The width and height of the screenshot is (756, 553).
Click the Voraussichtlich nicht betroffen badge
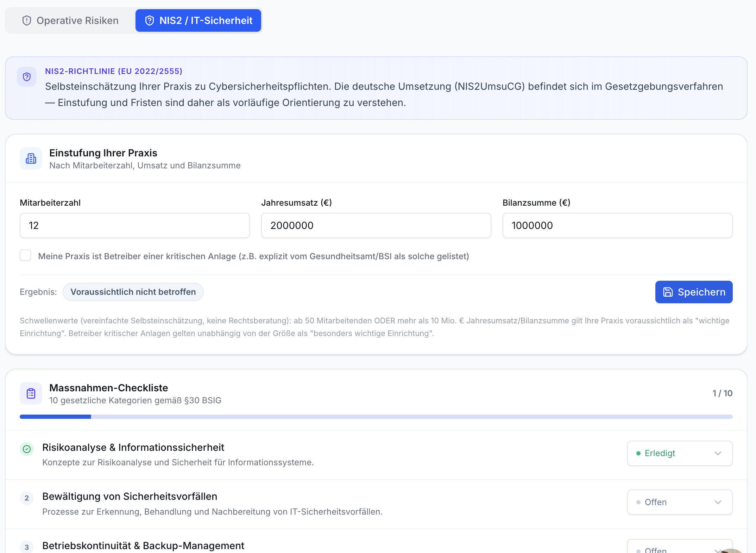[x=133, y=292]
